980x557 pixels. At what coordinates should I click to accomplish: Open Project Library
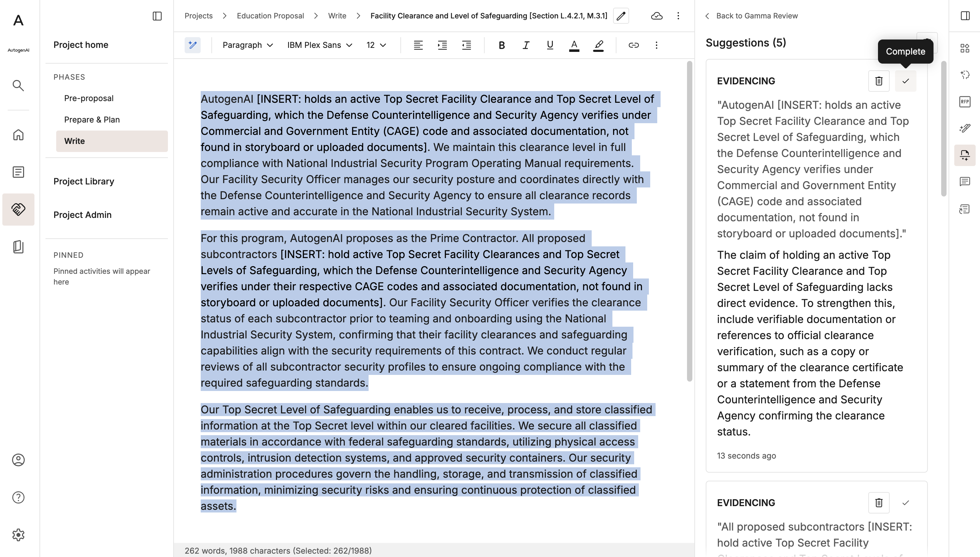click(x=84, y=181)
